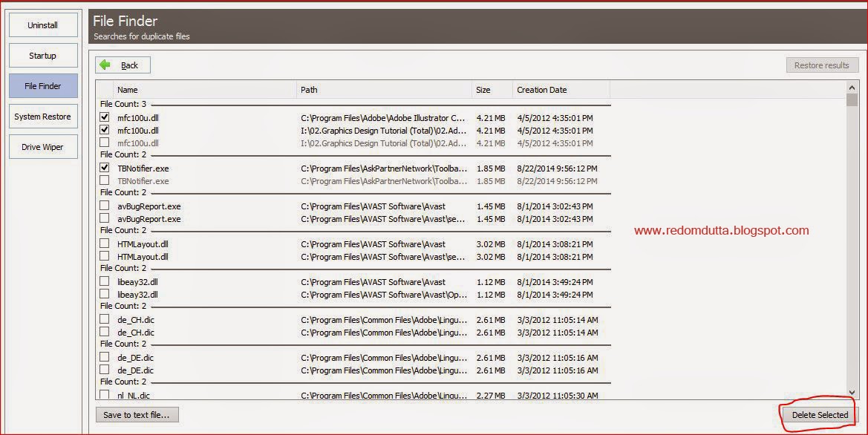Check the second de_DE.dic checkbox
This screenshot has height=435, width=868.
(x=104, y=370)
